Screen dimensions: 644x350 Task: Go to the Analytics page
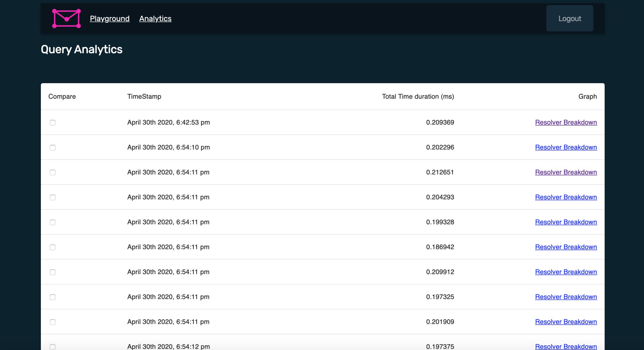pos(155,18)
